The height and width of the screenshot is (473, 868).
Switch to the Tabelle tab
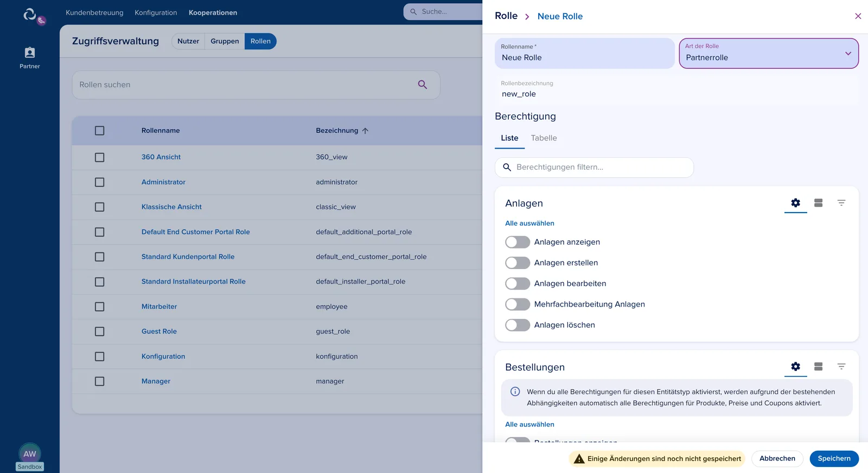(544, 138)
